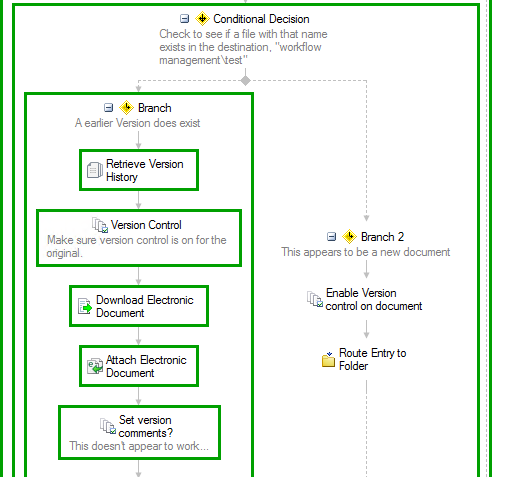Select the Retrieve Version History activity label

pos(145,170)
